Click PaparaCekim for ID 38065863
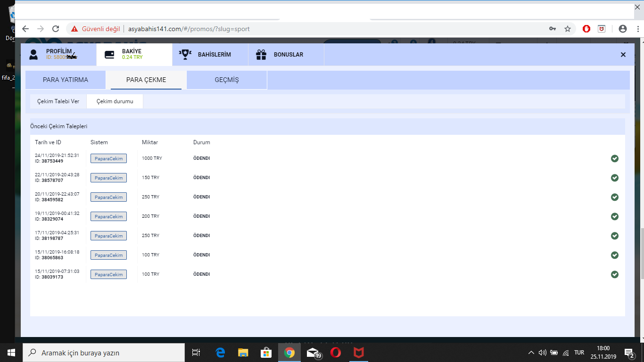644x362 pixels. (x=108, y=255)
